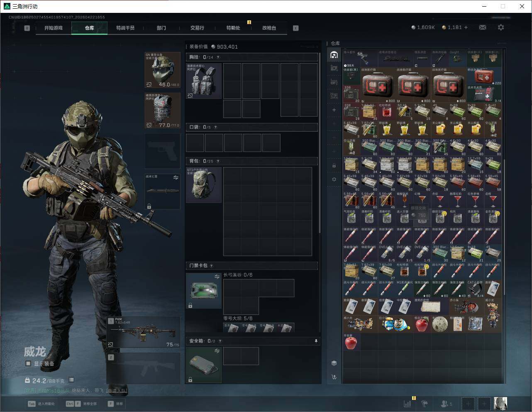Select the PKM 7.62x54R weapon slot
Viewport: 532px width, 412px height.
(x=143, y=333)
